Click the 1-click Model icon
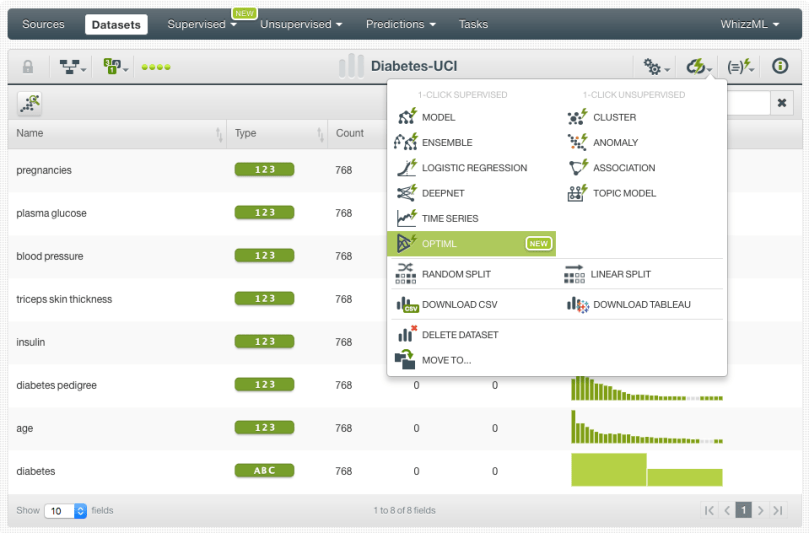The width and height of the screenshot is (809, 533). pyautogui.click(x=407, y=117)
